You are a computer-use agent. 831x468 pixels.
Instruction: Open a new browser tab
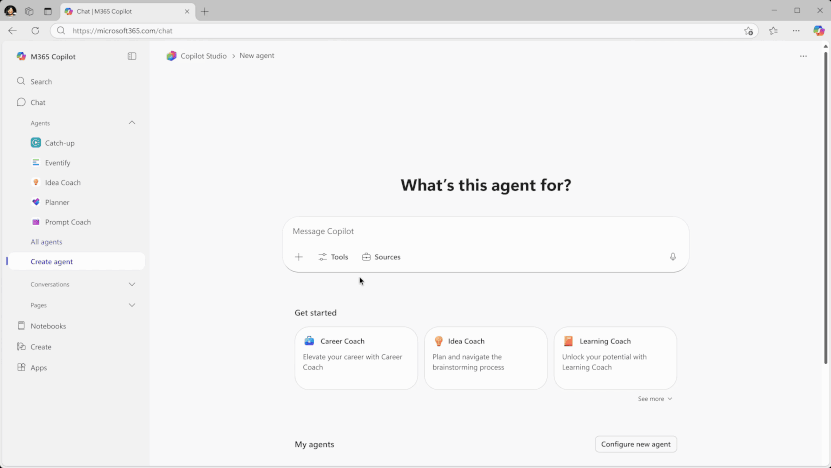point(205,11)
